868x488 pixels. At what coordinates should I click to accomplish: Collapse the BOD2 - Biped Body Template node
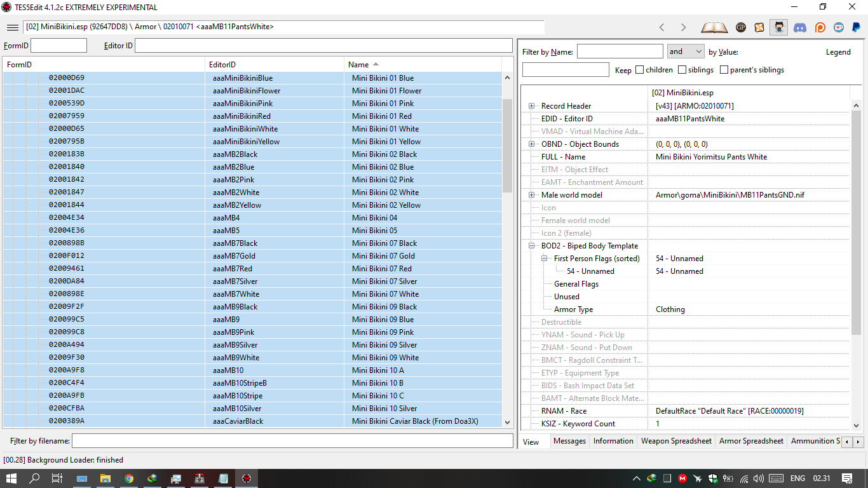coord(531,246)
